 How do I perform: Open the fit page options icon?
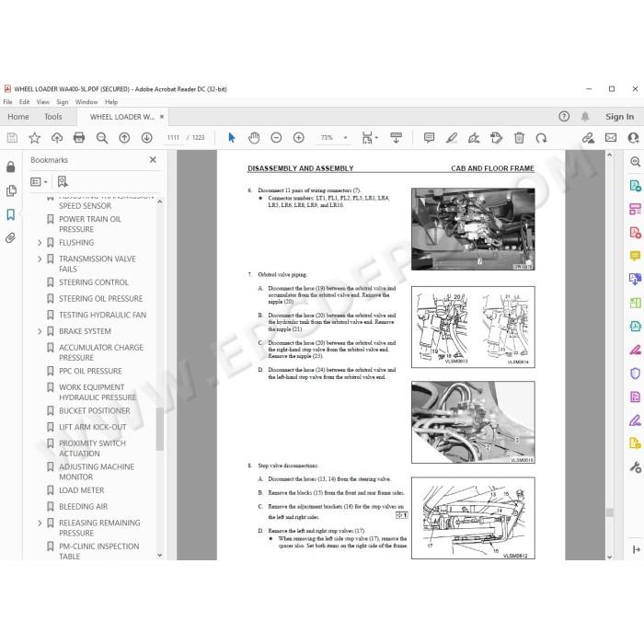coord(369,138)
